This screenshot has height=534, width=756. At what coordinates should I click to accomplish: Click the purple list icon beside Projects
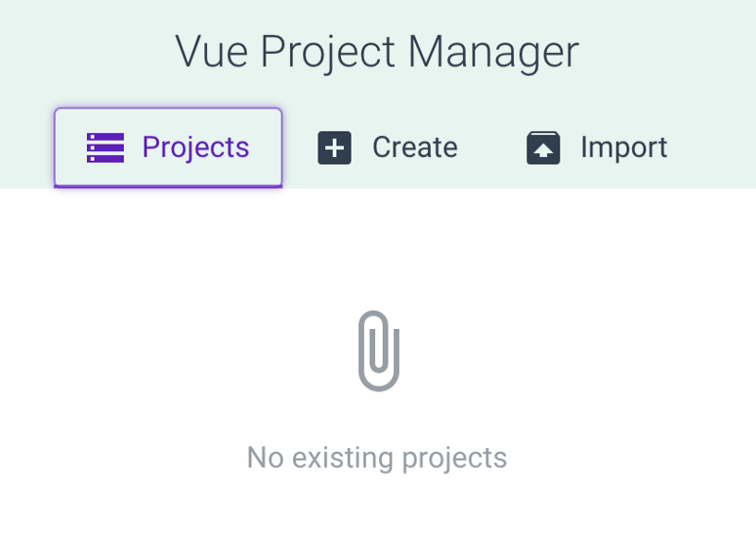click(x=105, y=147)
